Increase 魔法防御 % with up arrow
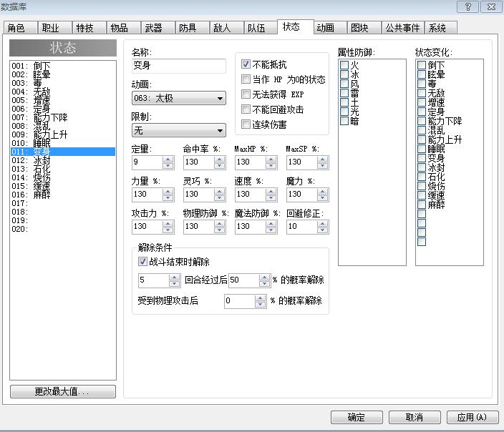Screen dimensions: 504x432 coord(271,223)
